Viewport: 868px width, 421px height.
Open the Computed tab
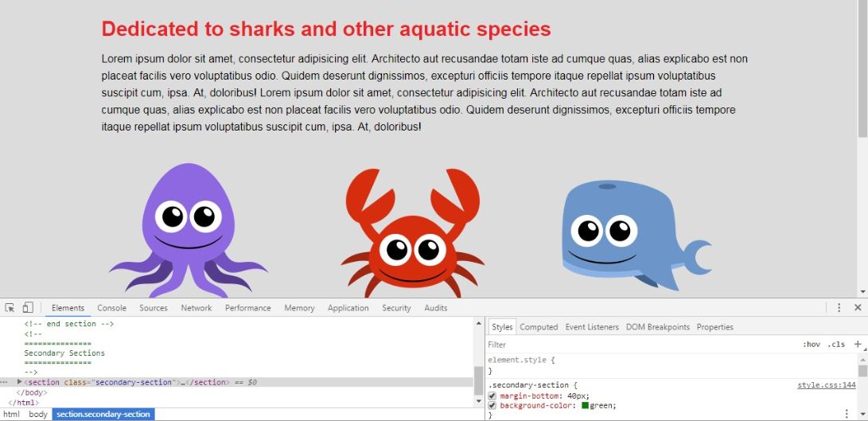point(539,327)
